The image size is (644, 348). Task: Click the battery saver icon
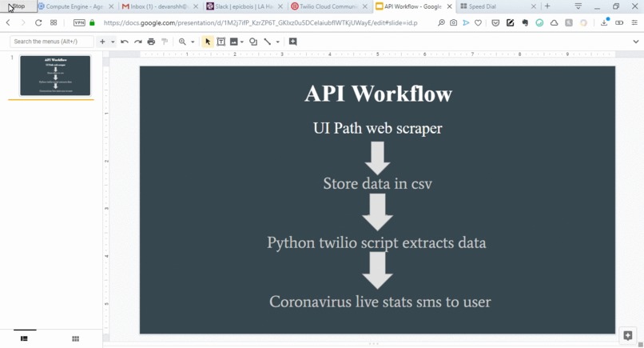coord(619,22)
